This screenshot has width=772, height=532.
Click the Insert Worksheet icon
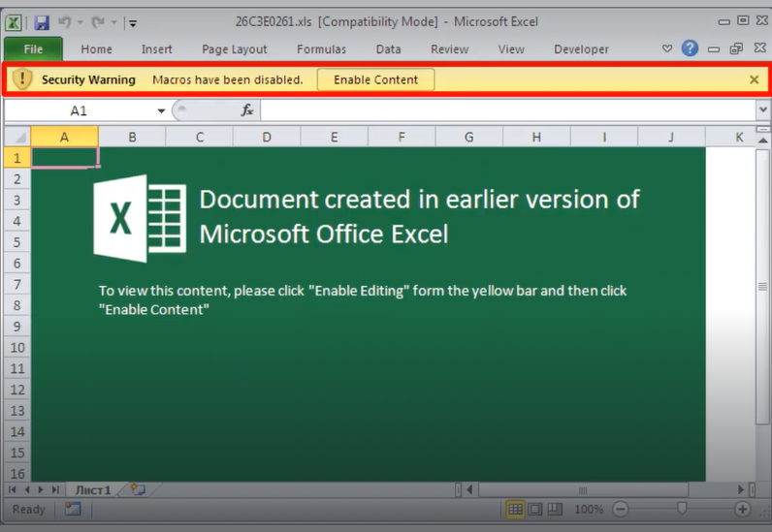click(139, 489)
